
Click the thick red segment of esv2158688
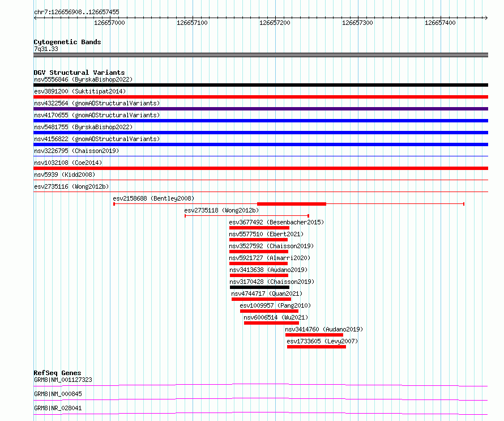click(292, 204)
